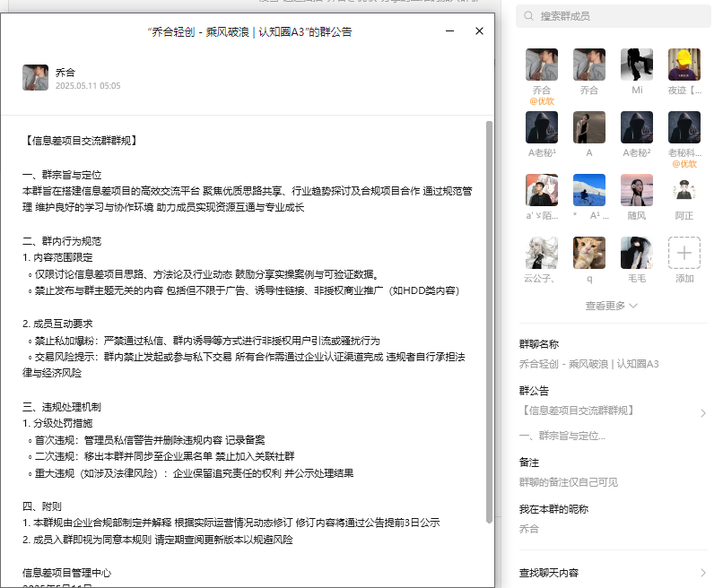Click the magnifier icon in member search
723x588 pixels.
click(529, 16)
